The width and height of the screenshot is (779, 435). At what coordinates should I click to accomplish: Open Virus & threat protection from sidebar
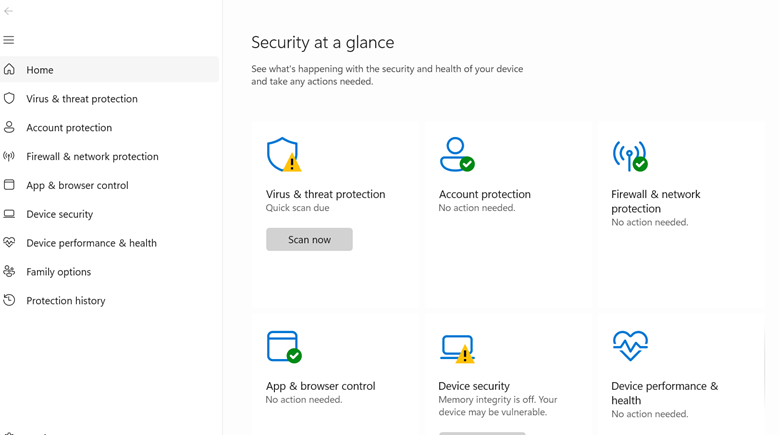point(109,98)
